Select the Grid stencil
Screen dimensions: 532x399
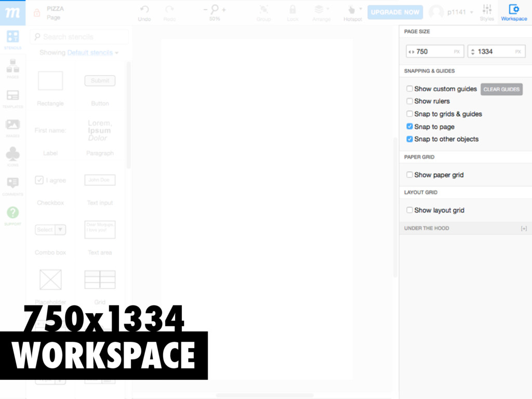tap(100, 287)
